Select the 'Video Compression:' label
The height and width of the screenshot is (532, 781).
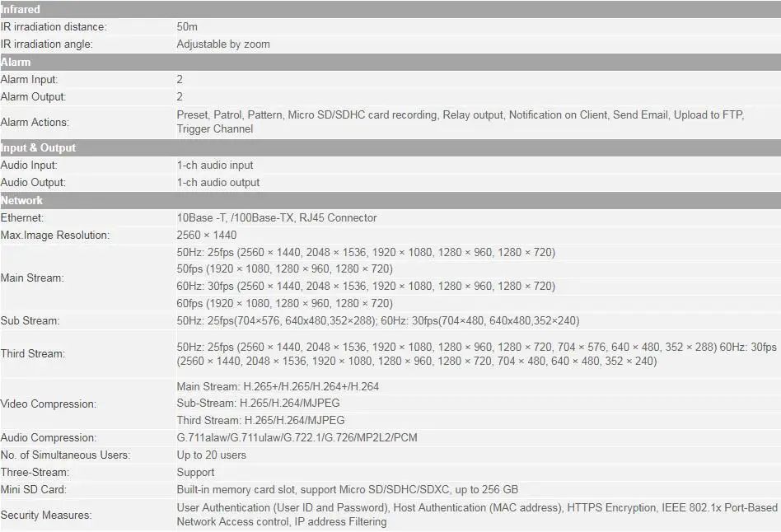tap(49, 404)
